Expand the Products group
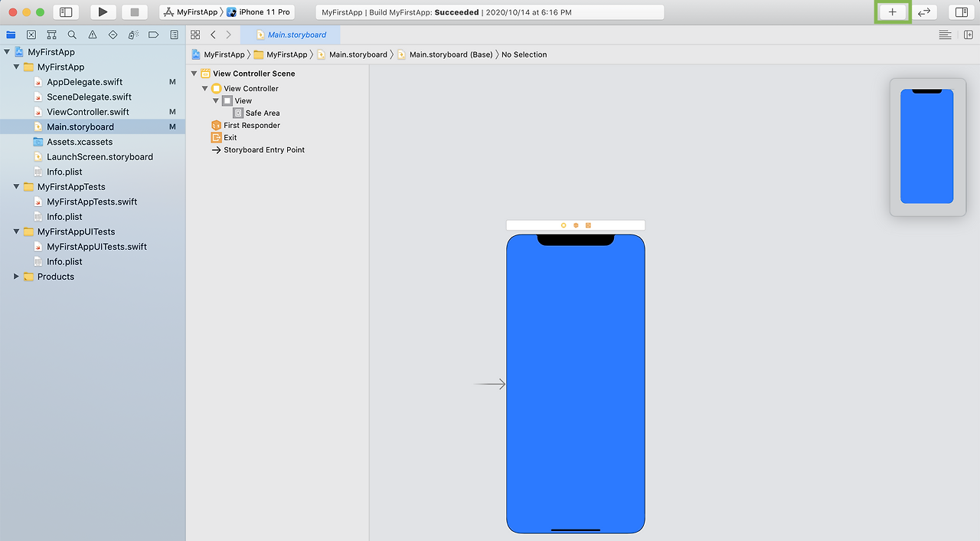 pyautogui.click(x=16, y=277)
